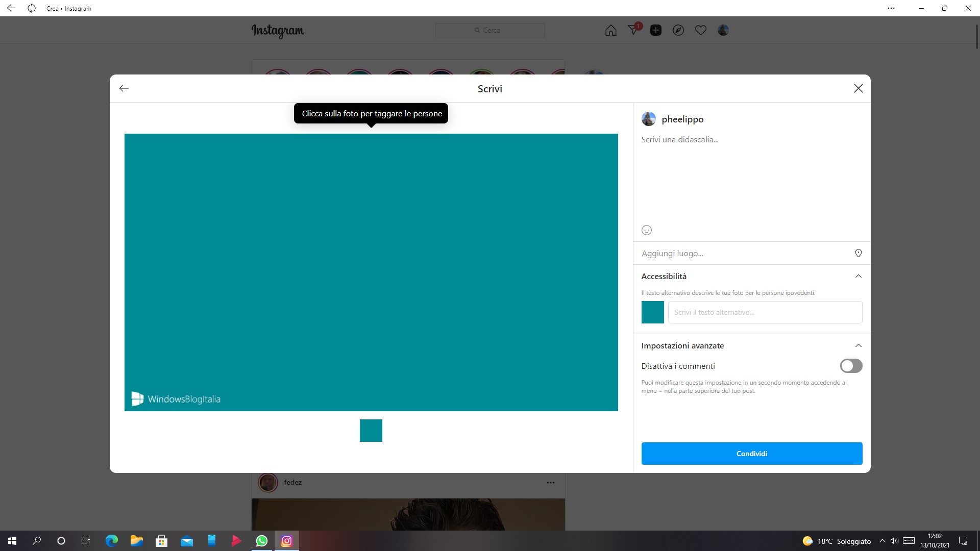Viewport: 980px width, 551px height.
Task: Click the location pin icon
Action: 859,253
